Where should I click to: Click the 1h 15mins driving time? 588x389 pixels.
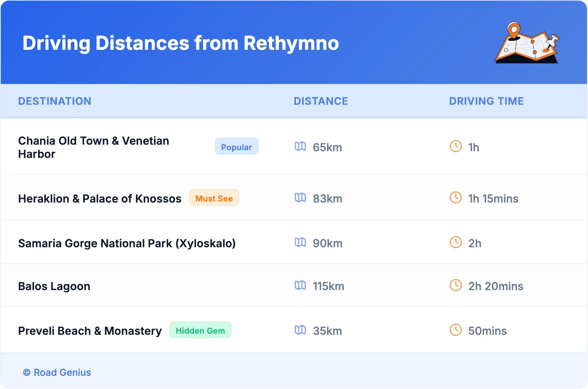[x=493, y=199]
